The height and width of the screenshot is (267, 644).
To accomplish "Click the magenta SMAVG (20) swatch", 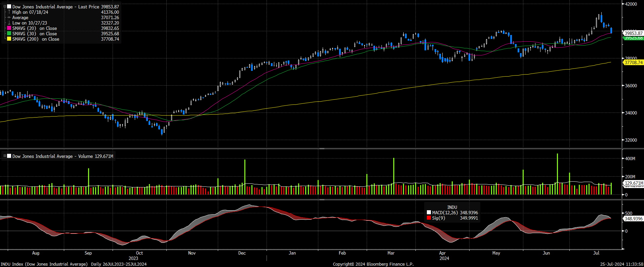I will click(x=9, y=28).
